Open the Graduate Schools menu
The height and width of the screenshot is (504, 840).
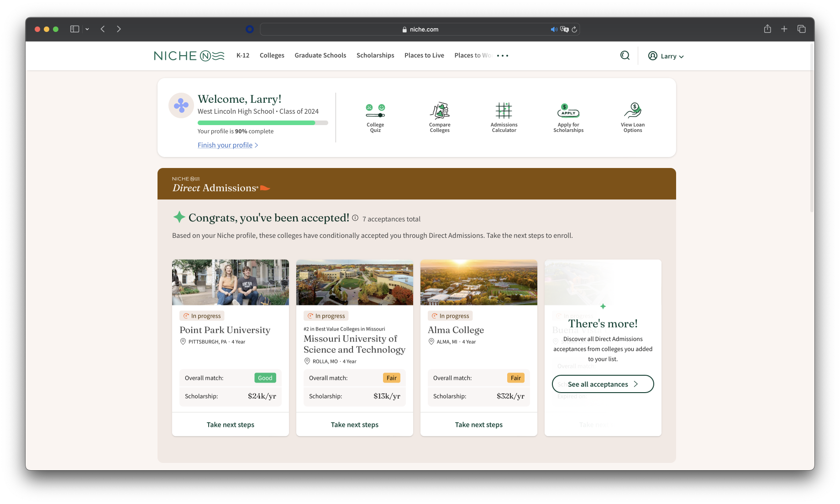click(x=320, y=55)
